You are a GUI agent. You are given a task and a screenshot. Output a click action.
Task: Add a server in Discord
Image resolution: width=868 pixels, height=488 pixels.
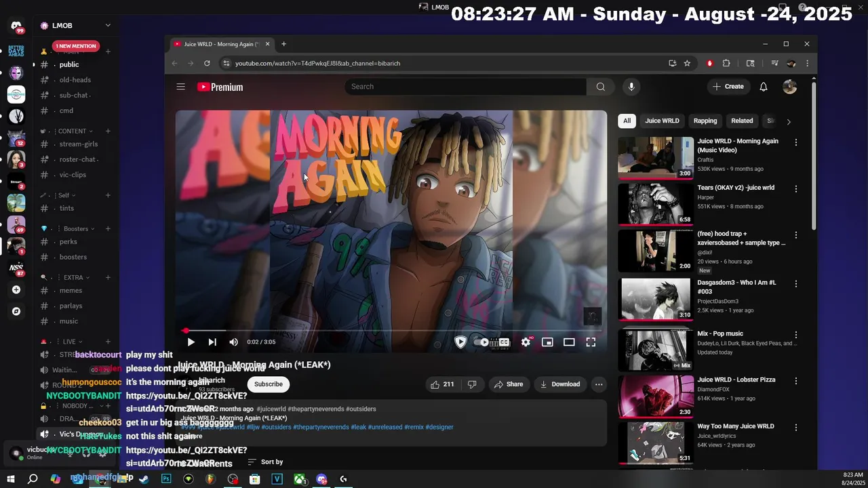pos(16,290)
